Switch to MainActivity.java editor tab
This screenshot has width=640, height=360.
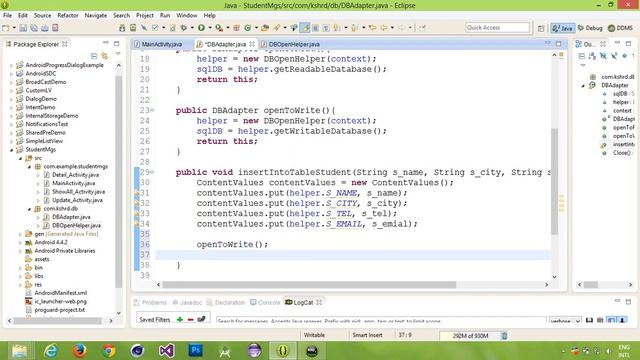click(x=162, y=44)
